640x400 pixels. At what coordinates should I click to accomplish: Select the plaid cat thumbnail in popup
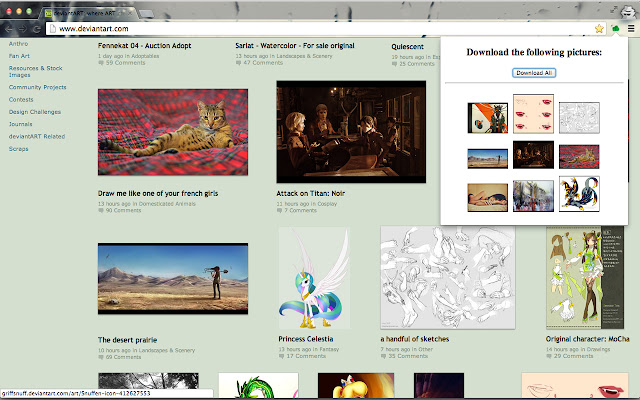579,156
